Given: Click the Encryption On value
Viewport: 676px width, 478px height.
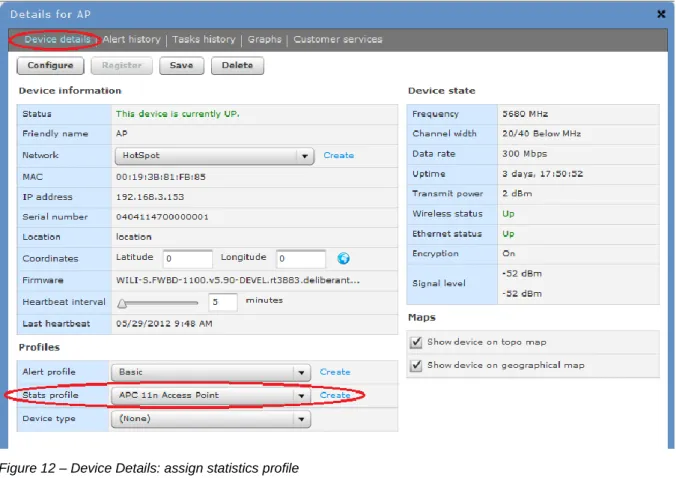Looking at the screenshot, I should (509, 254).
